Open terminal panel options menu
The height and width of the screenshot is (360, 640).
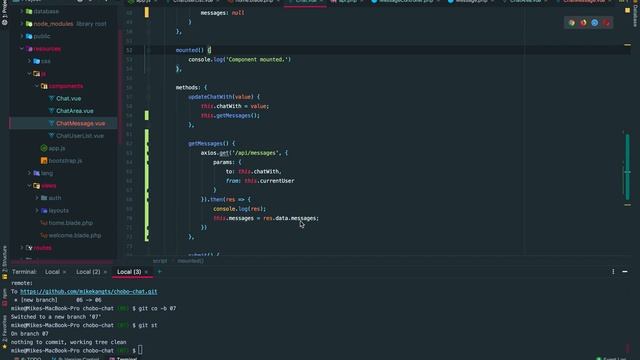point(613,271)
